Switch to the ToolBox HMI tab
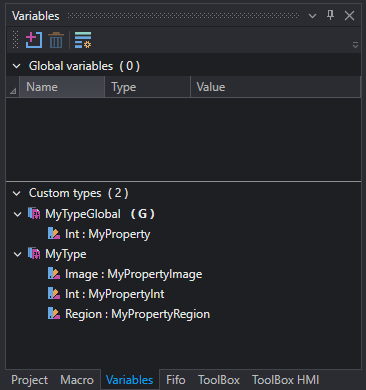This screenshot has width=366, height=390. point(286,380)
